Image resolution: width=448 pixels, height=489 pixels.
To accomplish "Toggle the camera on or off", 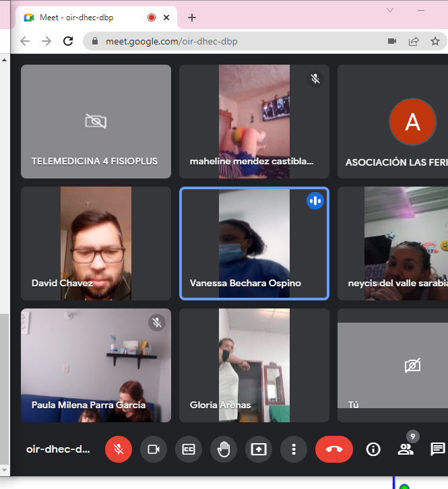I will click(x=154, y=449).
